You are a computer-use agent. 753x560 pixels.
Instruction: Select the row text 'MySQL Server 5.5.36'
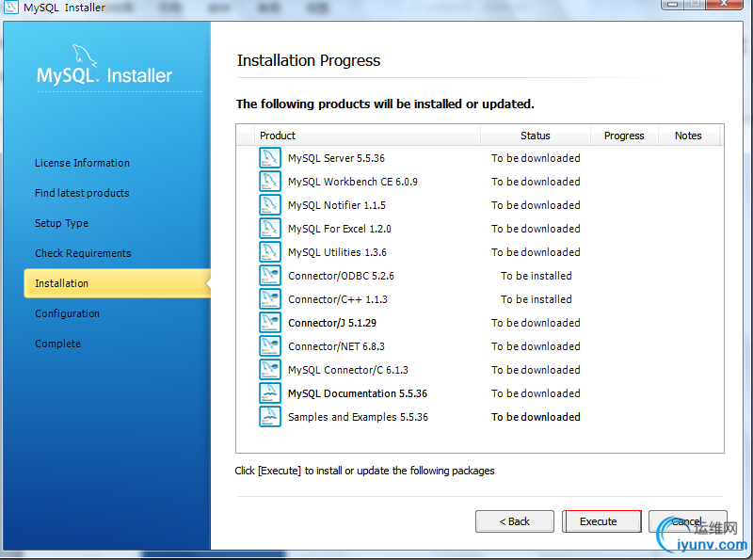(336, 158)
